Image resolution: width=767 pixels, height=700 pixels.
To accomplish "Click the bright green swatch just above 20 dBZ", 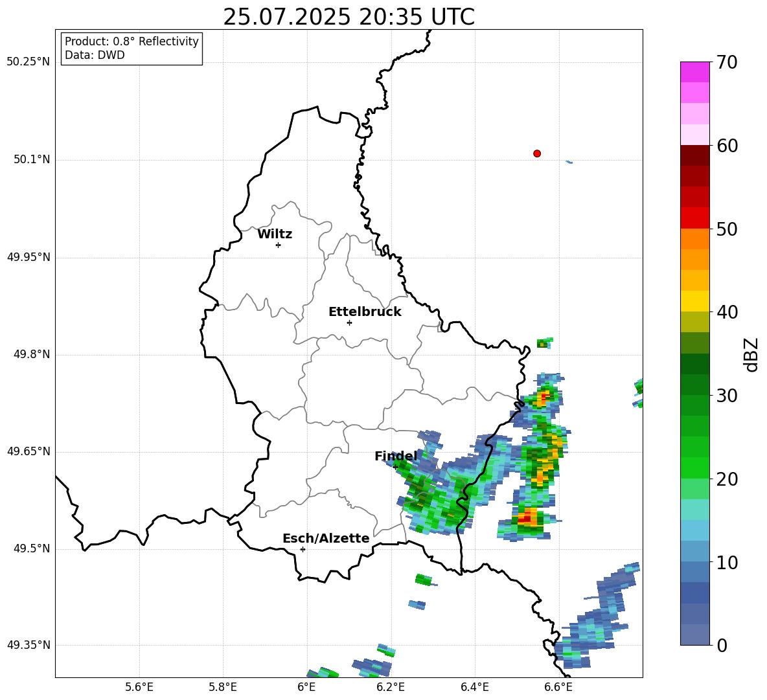I will coord(694,468).
